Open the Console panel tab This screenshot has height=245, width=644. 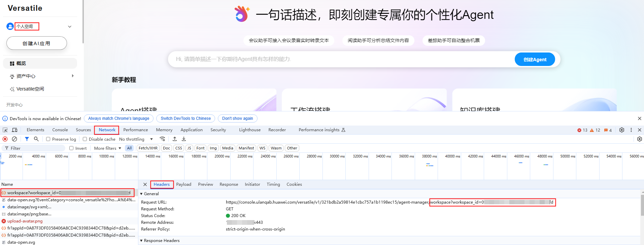(60, 130)
